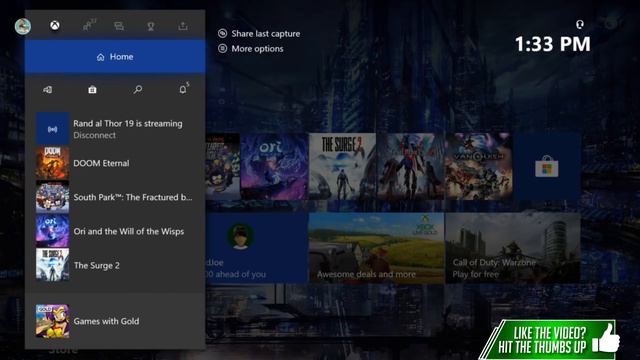
Task: Open the Devil May Cry style game tile left of Vanquish
Action: click(x=411, y=167)
